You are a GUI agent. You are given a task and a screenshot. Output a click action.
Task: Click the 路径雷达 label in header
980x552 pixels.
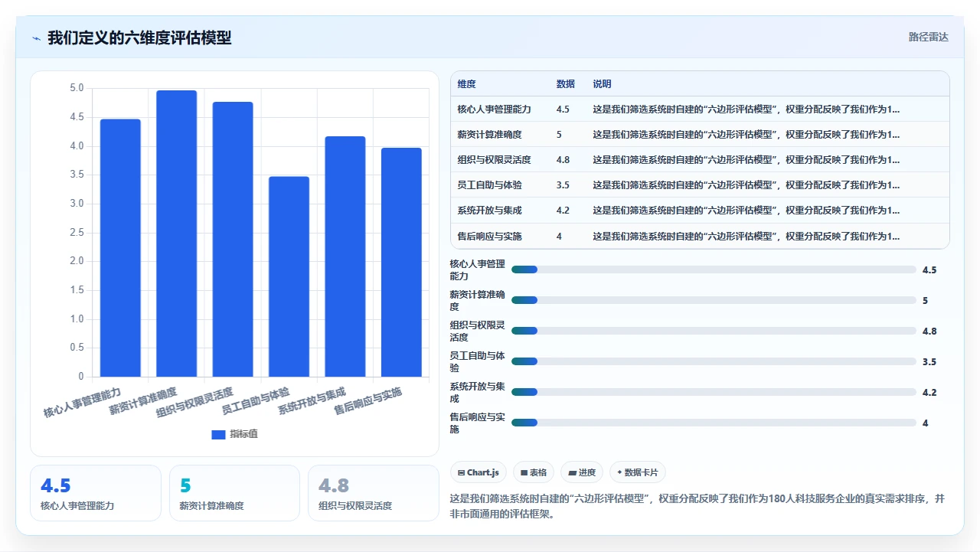pos(928,37)
